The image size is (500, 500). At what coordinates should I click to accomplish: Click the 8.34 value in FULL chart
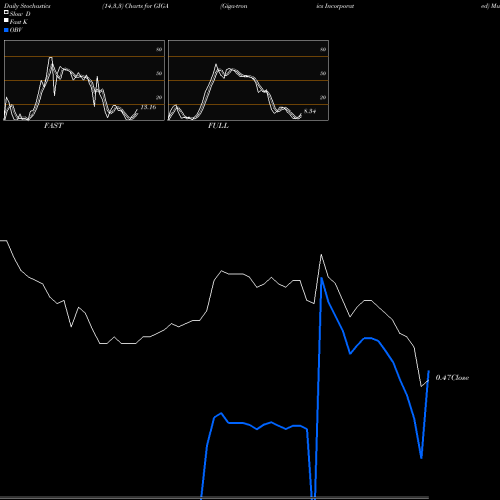(310, 111)
